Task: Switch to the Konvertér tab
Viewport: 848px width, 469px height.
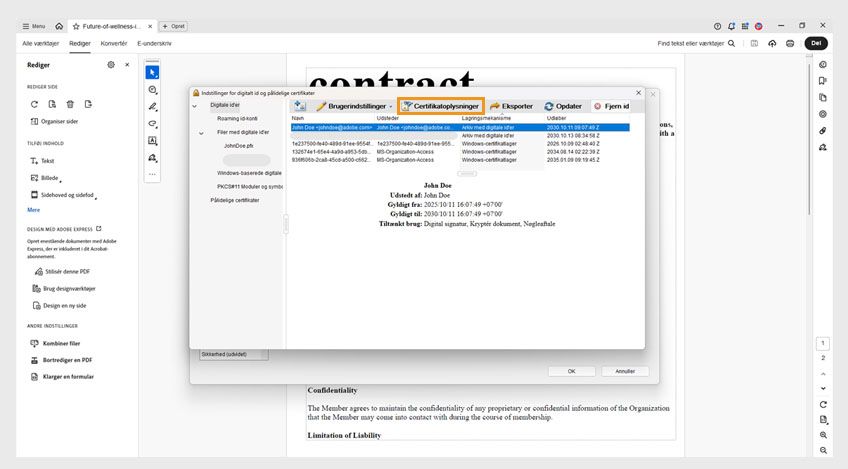Action: tap(114, 43)
